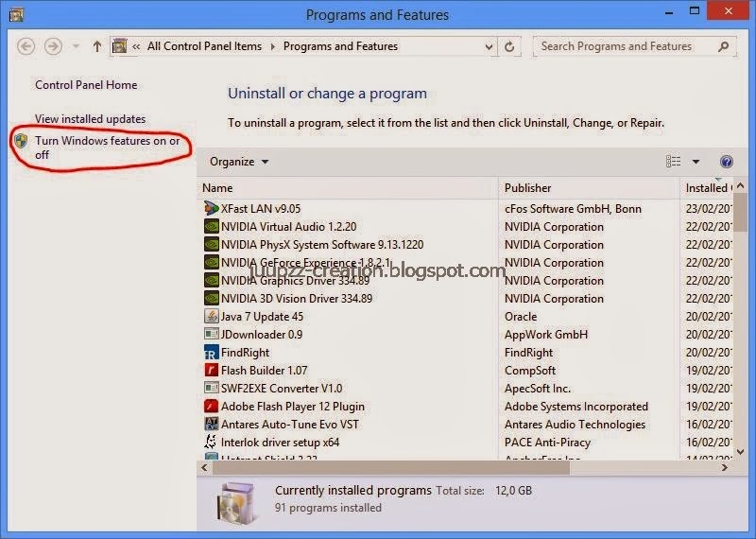Screen dimensions: 756x539
Task: Open the Organize menu
Action: 239,162
